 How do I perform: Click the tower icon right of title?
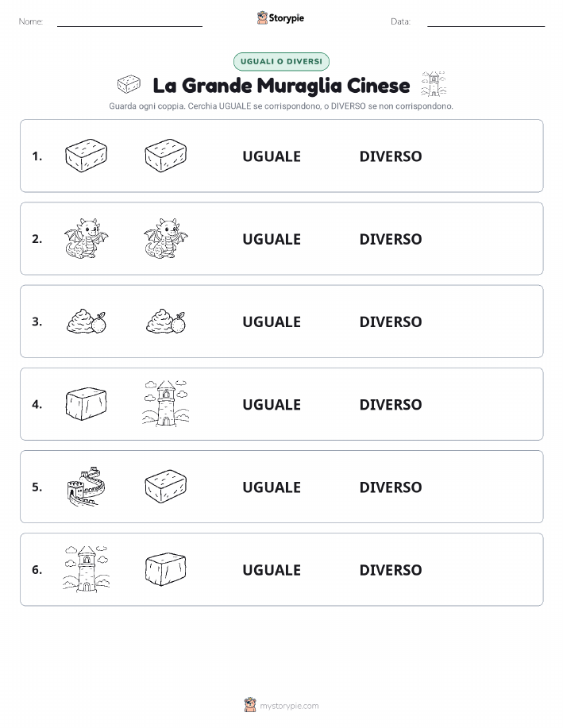434,84
